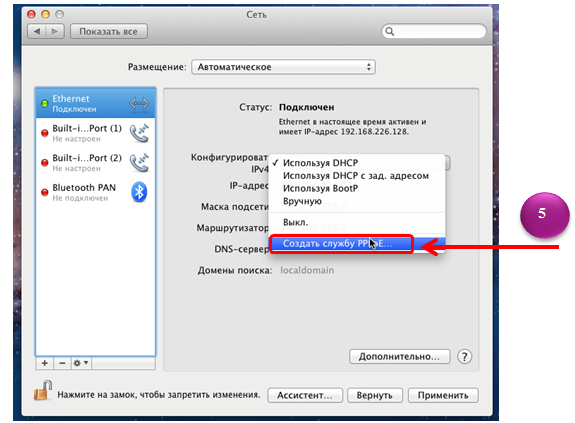Viewport: 575px width, 423px height.
Task: Choose Используя DHCP с зад. адресом
Action: click(356, 176)
